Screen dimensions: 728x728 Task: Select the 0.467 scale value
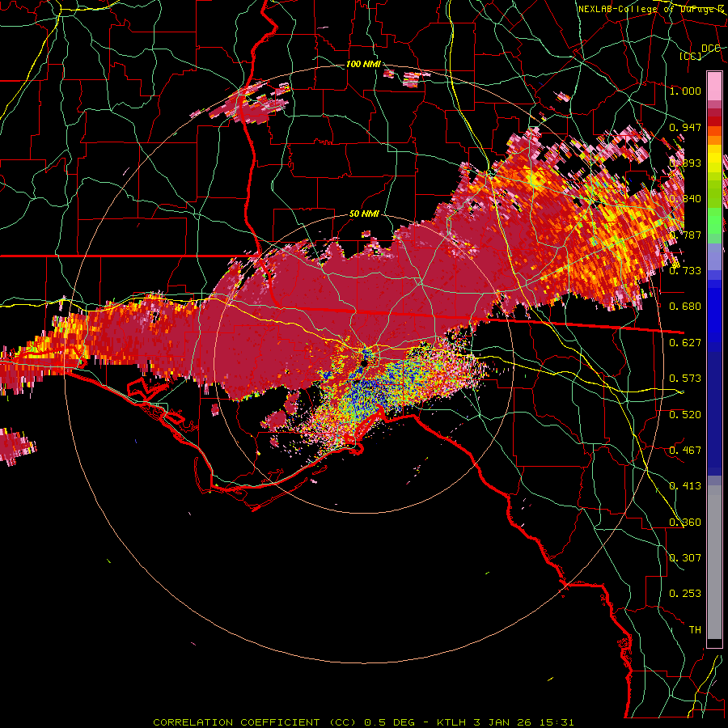click(x=685, y=451)
